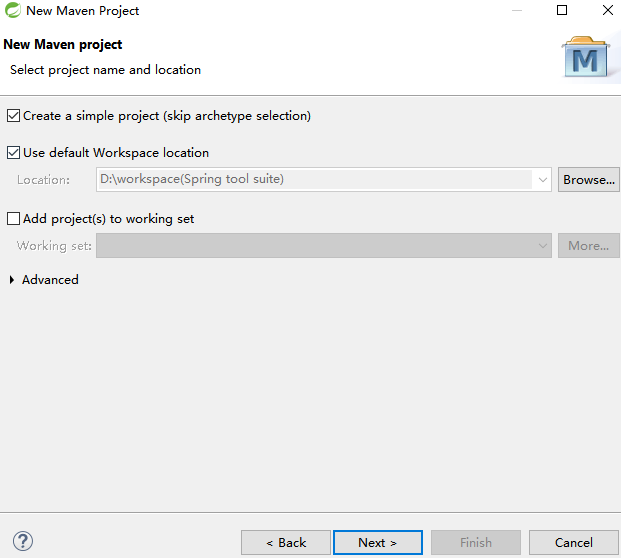Open help via the question mark icon
Screen dimensions: 621x558
23,541
